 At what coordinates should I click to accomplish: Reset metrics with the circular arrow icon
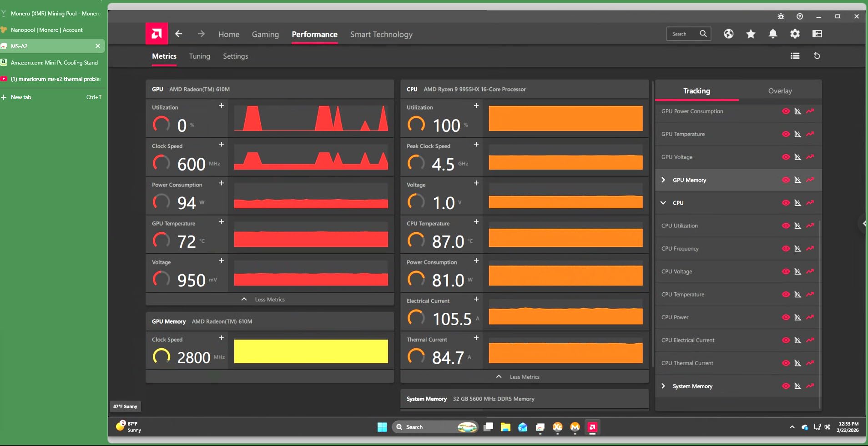pos(817,56)
